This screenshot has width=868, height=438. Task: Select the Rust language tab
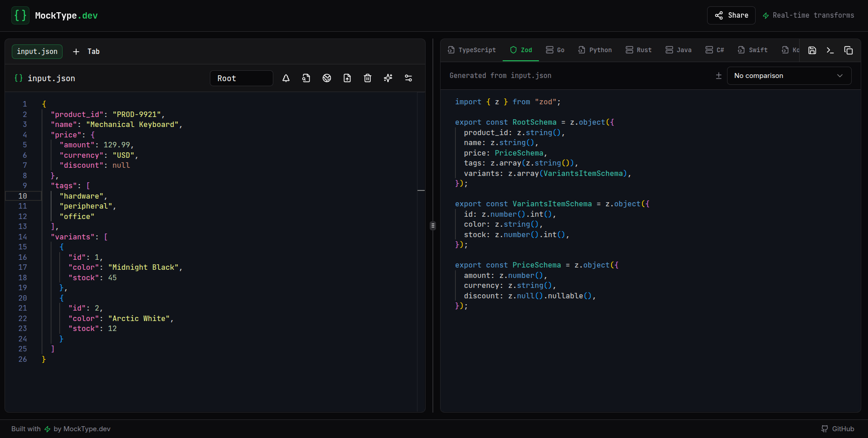pyautogui.click(x=639, y=50)
